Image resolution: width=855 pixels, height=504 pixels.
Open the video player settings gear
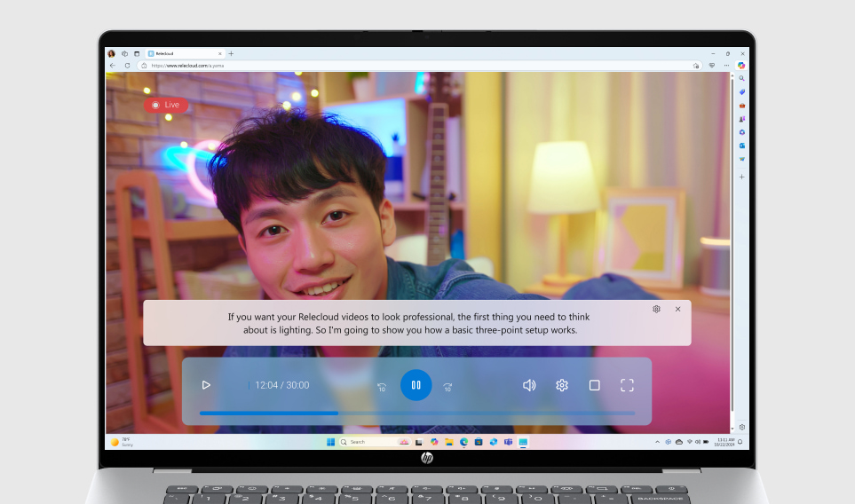click(562, 385)
